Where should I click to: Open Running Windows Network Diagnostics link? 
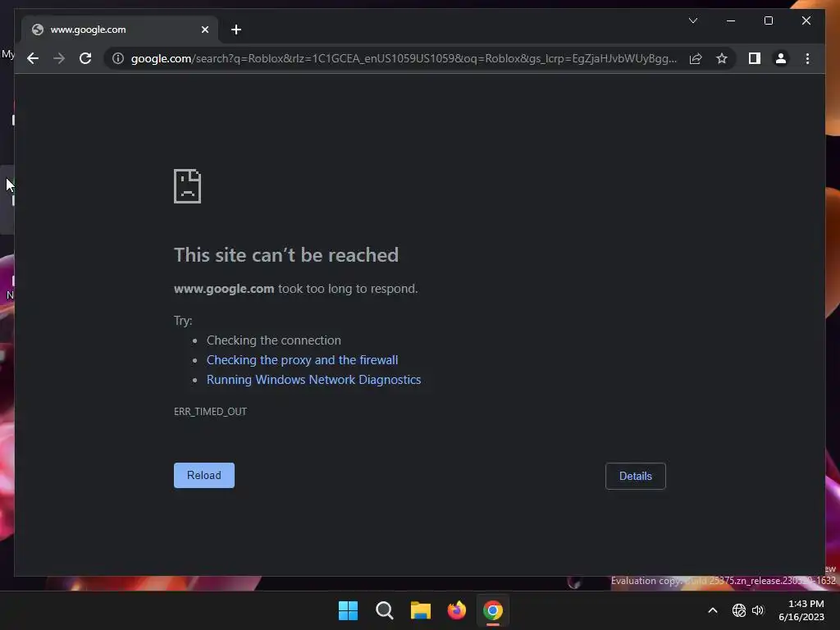pos(313,380)
